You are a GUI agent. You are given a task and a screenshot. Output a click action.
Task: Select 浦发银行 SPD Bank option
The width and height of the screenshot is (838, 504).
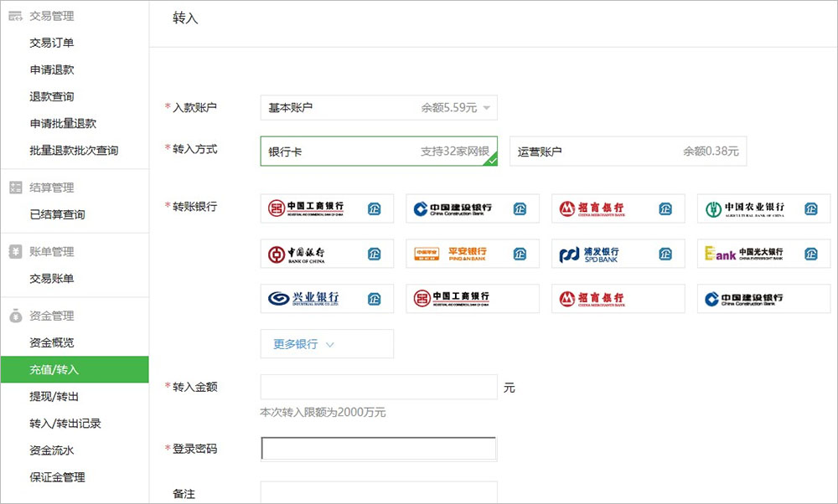click(x=618, y=254)
